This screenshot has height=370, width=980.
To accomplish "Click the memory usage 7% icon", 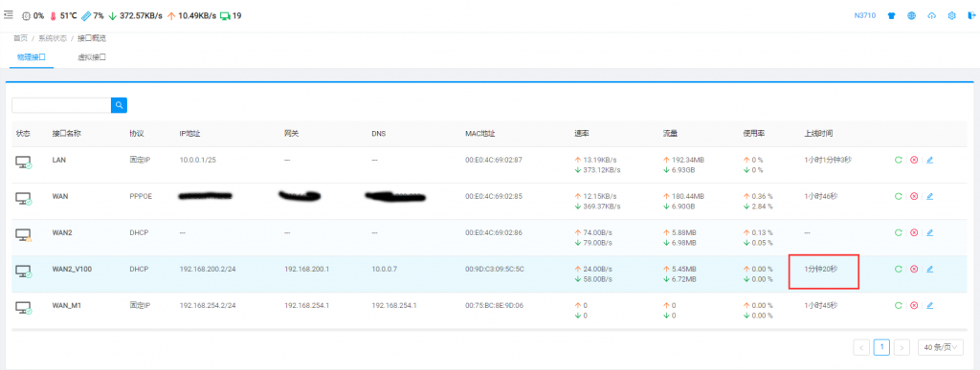I will coord(85,15).
